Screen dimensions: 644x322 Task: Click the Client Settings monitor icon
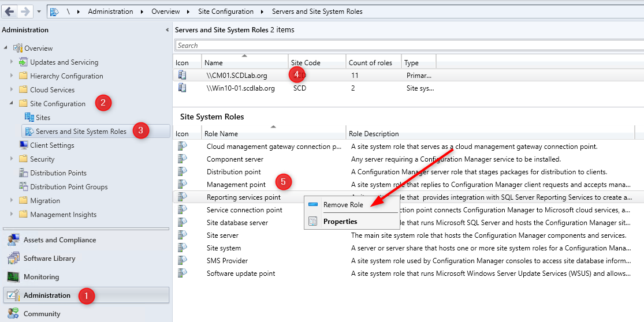tap(24, 145)
